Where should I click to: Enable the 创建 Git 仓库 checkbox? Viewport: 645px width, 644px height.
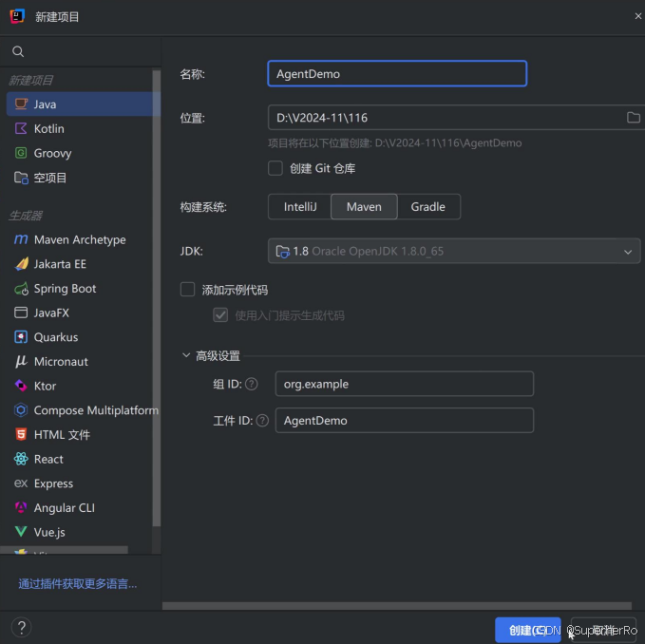pyautogui.click(x=275, y=168)
